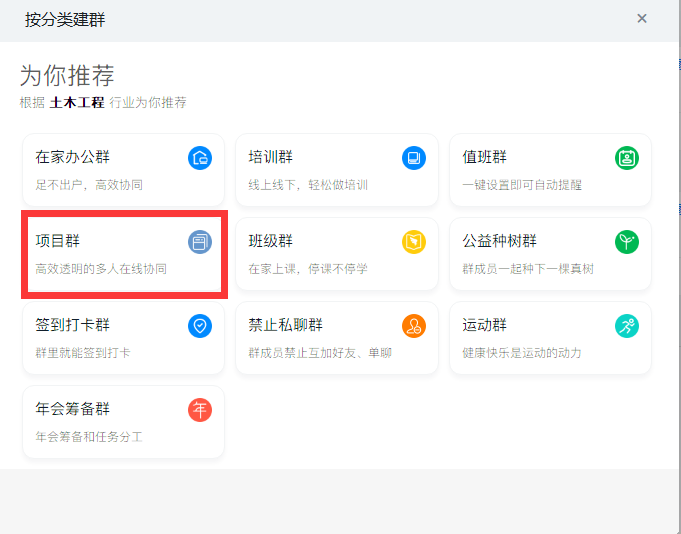
Task: Click the green sprout icon for 公益种树群
Action: pos(627,242)
